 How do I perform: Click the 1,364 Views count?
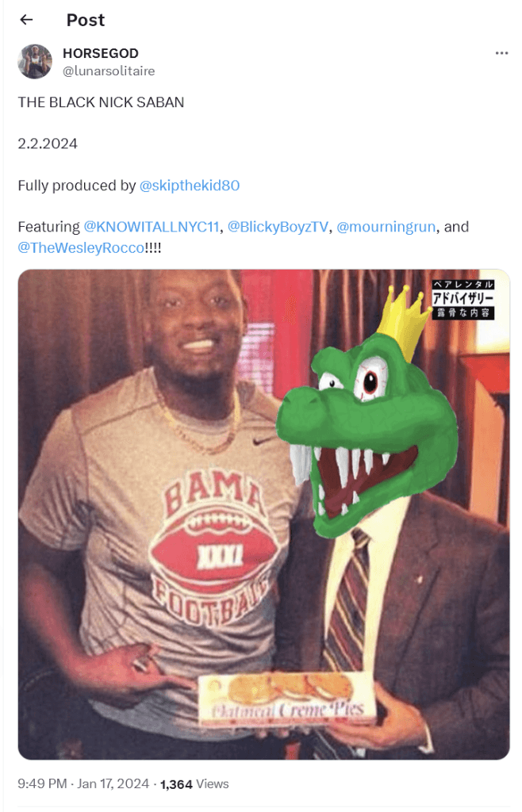pos(194,784)
